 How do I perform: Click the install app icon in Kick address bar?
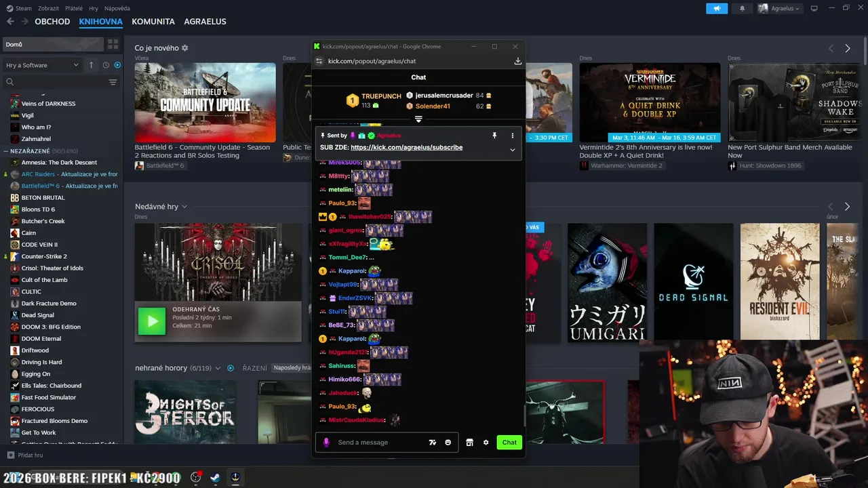click(x=518, y=61)
